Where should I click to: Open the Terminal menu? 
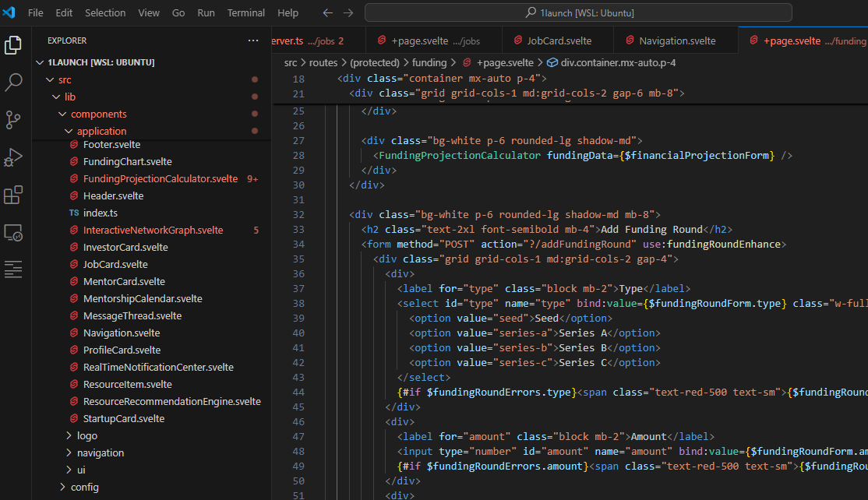[x=245, y=12]
